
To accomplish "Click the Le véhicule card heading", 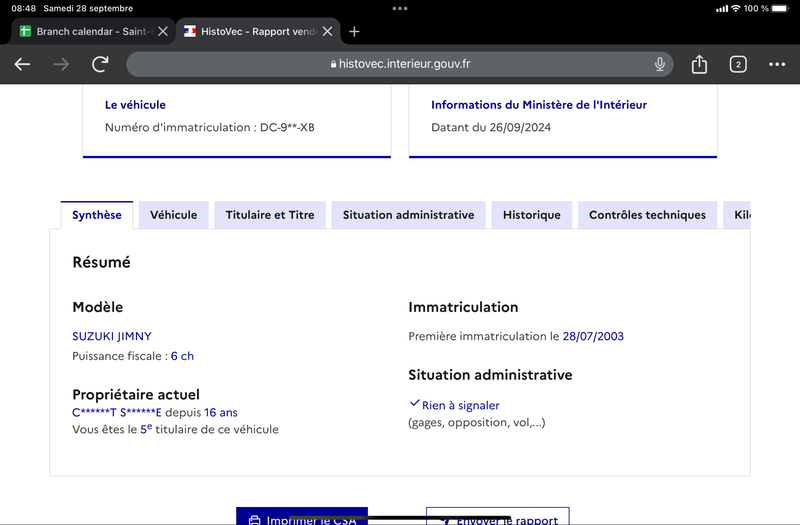I will (135, 105).
